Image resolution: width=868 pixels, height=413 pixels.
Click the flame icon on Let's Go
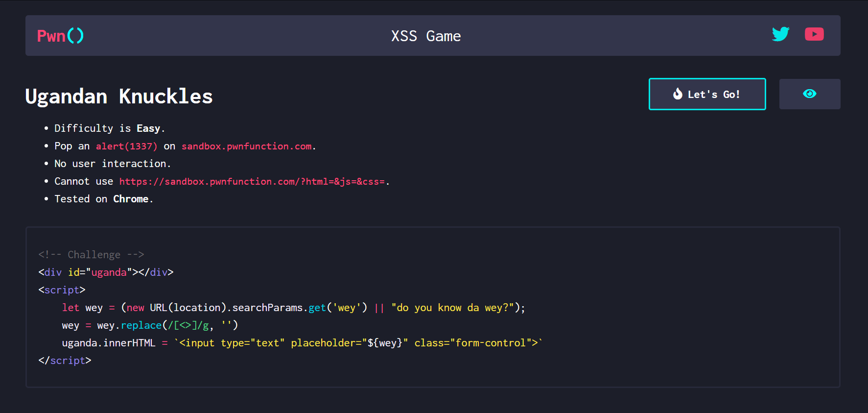[678, 94]
